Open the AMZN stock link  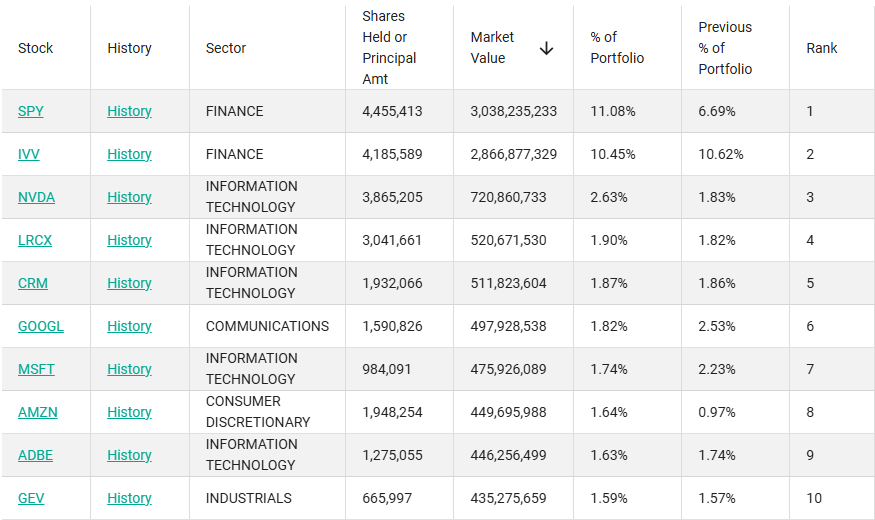pos(37,412)
